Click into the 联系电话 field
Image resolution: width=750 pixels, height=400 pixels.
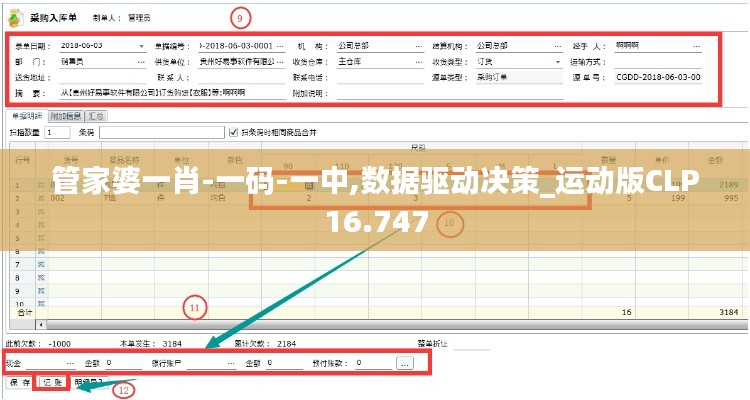(x=380, y=78)
